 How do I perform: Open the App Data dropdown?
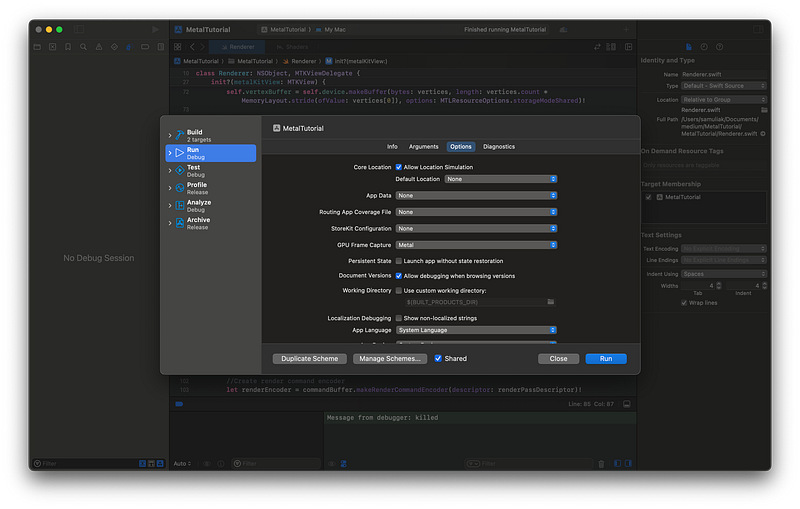477,196
